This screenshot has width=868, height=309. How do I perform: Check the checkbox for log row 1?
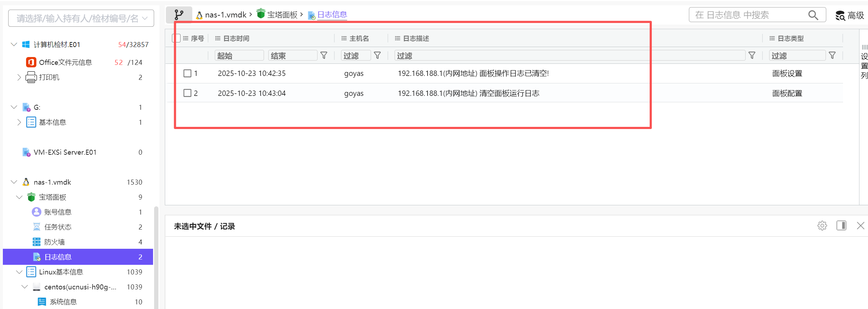click(x=187, y=73)
